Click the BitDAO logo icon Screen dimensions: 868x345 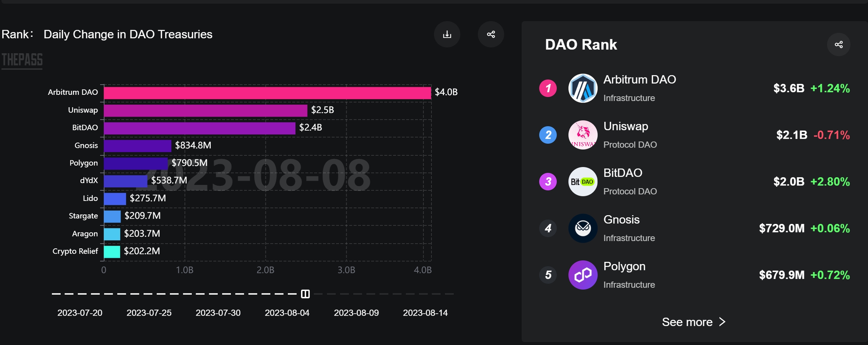(x=582, y=182)
